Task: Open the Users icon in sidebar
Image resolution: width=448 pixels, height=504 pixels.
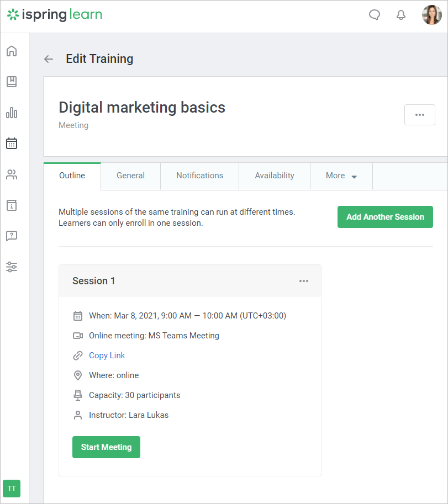Action: (12, 174)
